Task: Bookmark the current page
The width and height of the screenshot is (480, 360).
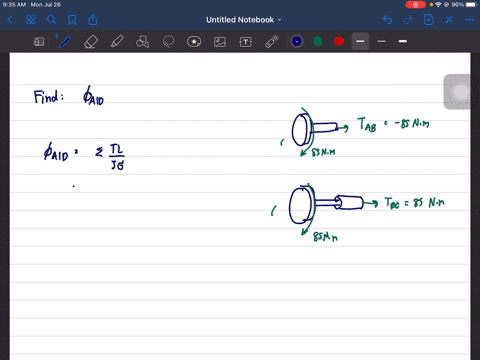Action: point(72,20)
